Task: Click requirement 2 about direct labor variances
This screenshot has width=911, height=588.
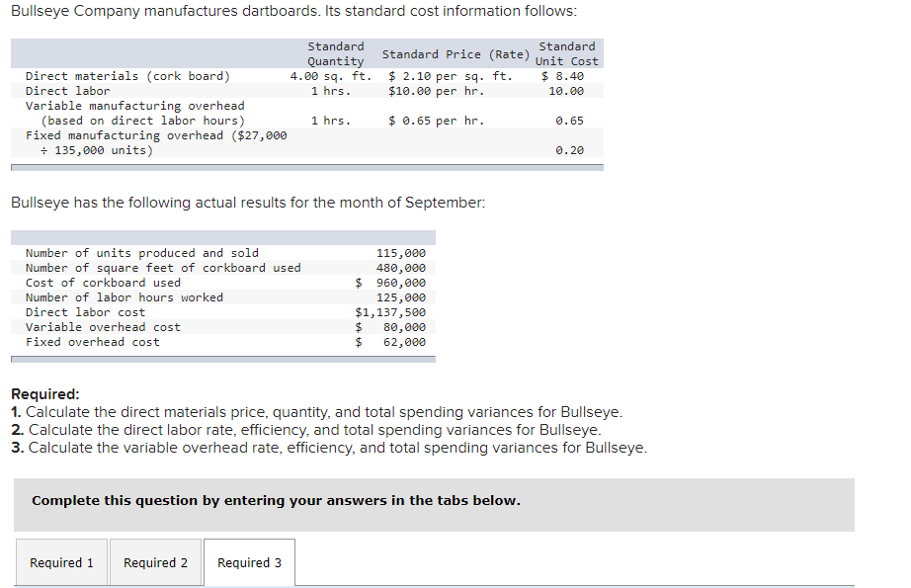Action: 306,430
